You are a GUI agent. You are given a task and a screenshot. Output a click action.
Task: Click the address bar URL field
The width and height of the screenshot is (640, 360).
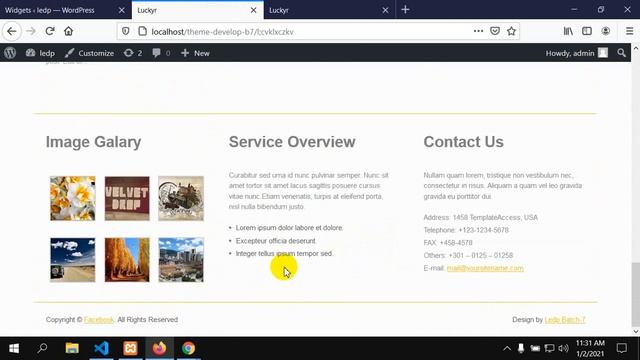click(310, 31)
